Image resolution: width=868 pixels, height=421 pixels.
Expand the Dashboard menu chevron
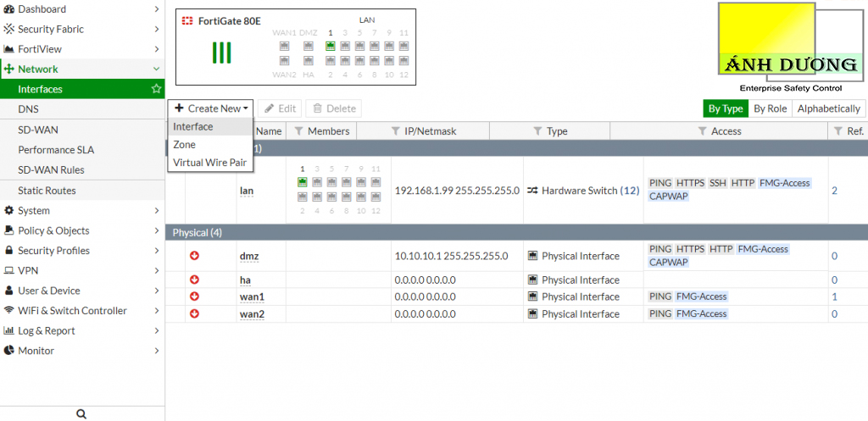[x=157, y=9]
